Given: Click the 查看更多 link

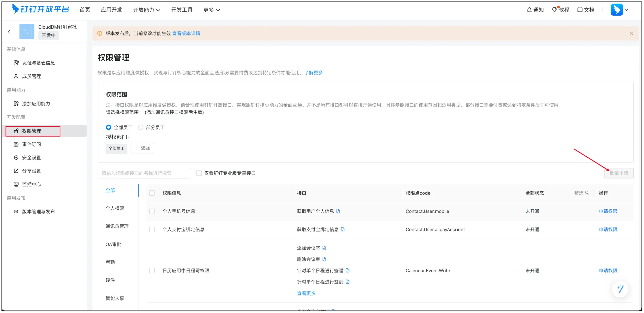Looking at the screenshot, I should [x=306, y=293].
